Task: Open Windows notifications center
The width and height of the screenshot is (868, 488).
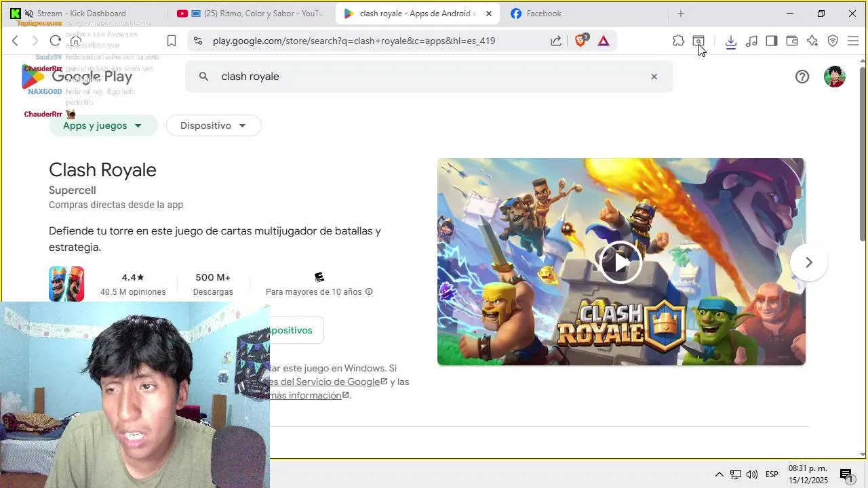Action: tap(846, 475)
